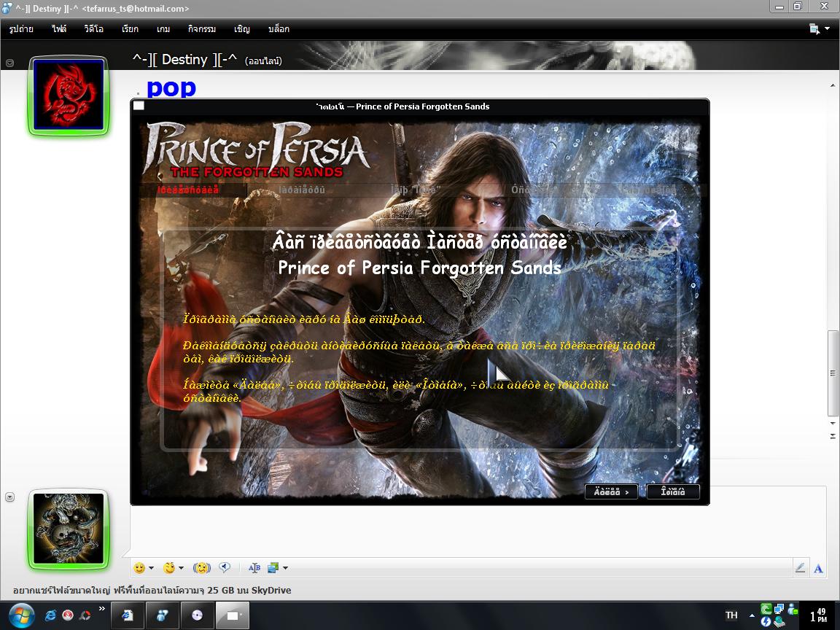Select the first red installer step tab
The image size is (840, 630).
click(188, 190)
